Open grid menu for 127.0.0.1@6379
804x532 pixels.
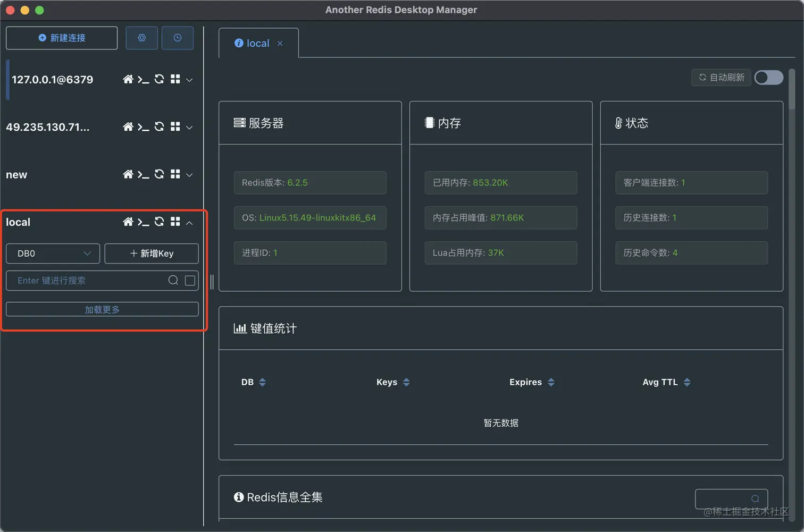click(x=175, y=79)
